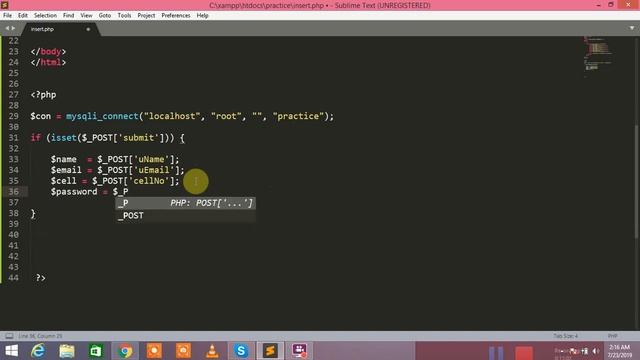Go to next tab with right arrow
The width and height of the screenshot is (640, 360).
[13, 28]
